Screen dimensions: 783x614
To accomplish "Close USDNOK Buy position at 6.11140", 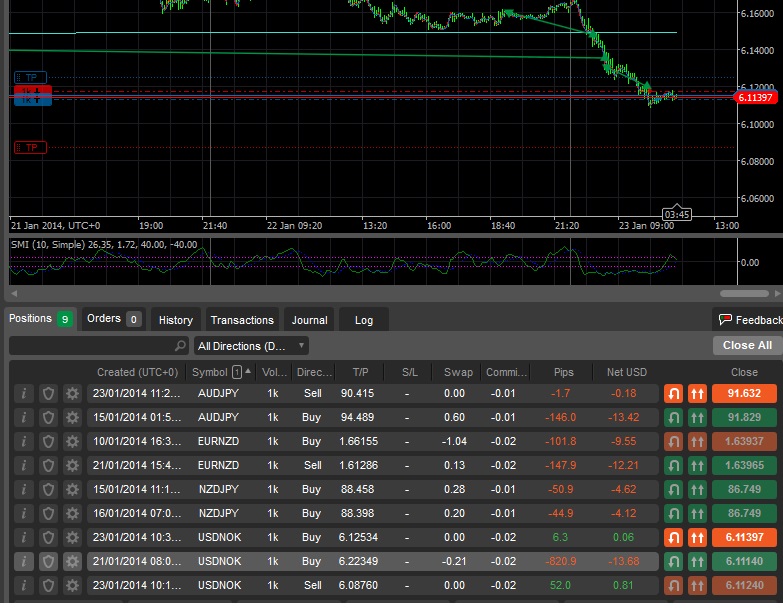I will [x=744, y=561].
